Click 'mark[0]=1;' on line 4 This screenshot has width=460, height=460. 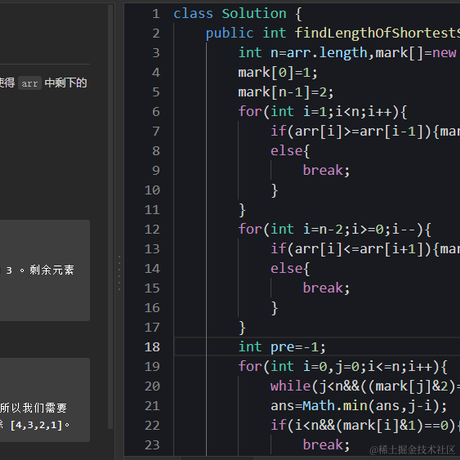click(x=278, y=73)
